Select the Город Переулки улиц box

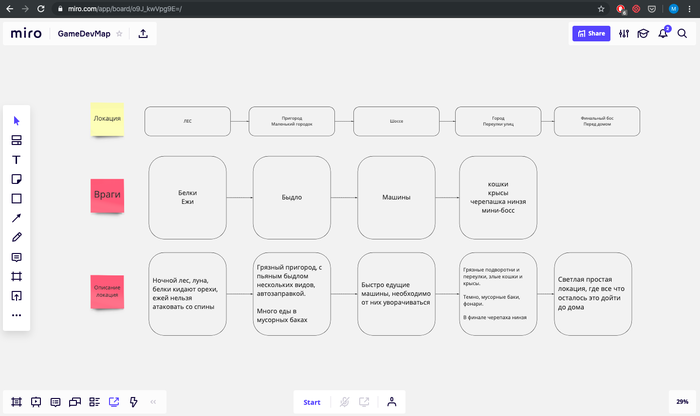tap(498, 121)
